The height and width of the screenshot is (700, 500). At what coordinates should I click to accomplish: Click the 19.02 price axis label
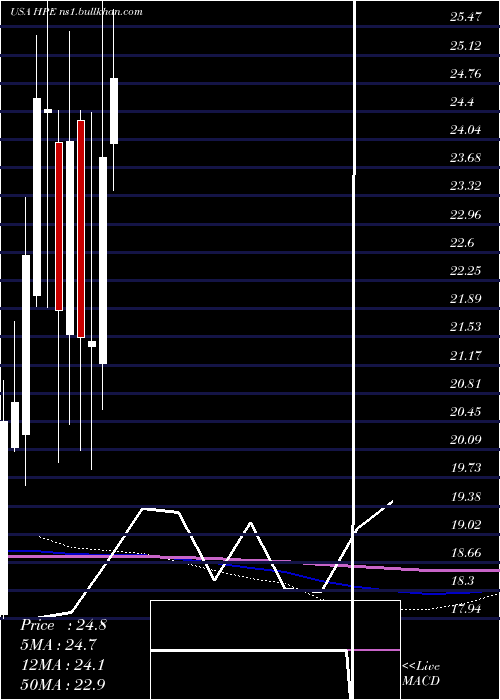point(466,524)
